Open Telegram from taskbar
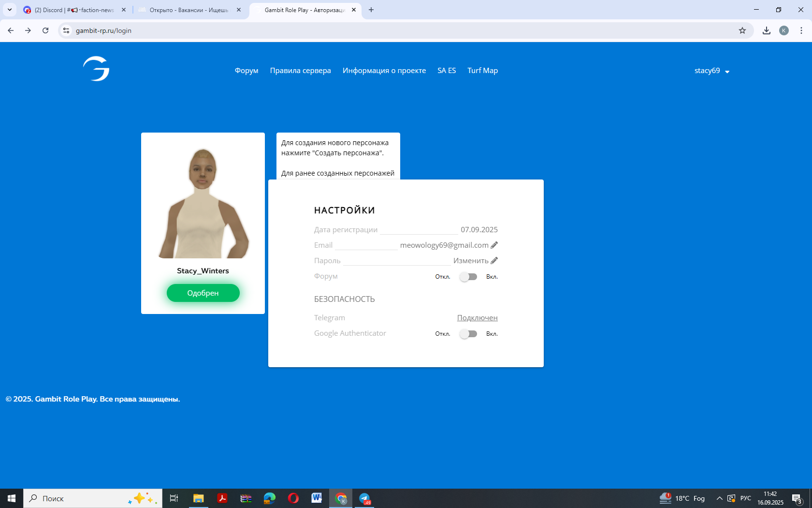 364,498
